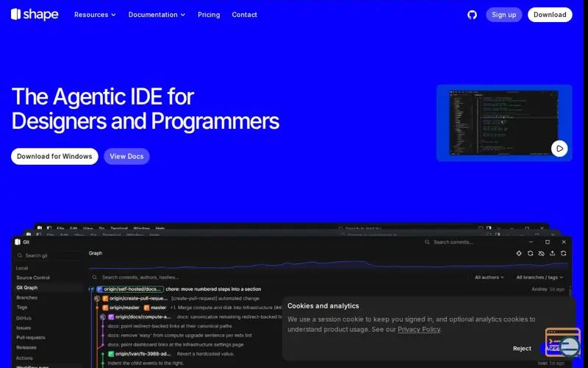The height and width of the screenshot is (368, 588).
Task: Open Branches in the Git sidebar
Action: coord(27,298)
